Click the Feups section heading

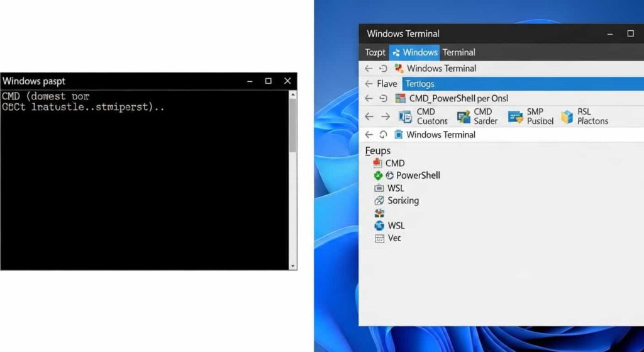click(378, 151)
